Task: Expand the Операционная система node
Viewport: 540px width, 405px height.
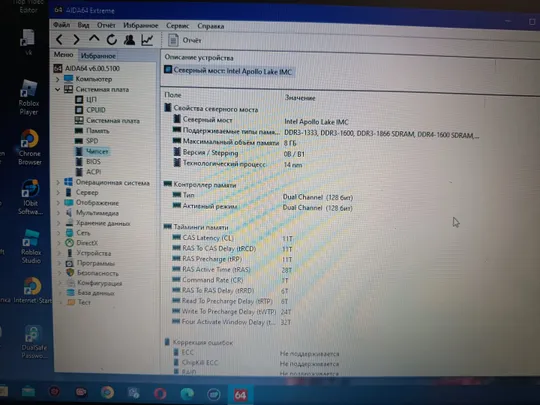Action: click(x=58, y=182)
